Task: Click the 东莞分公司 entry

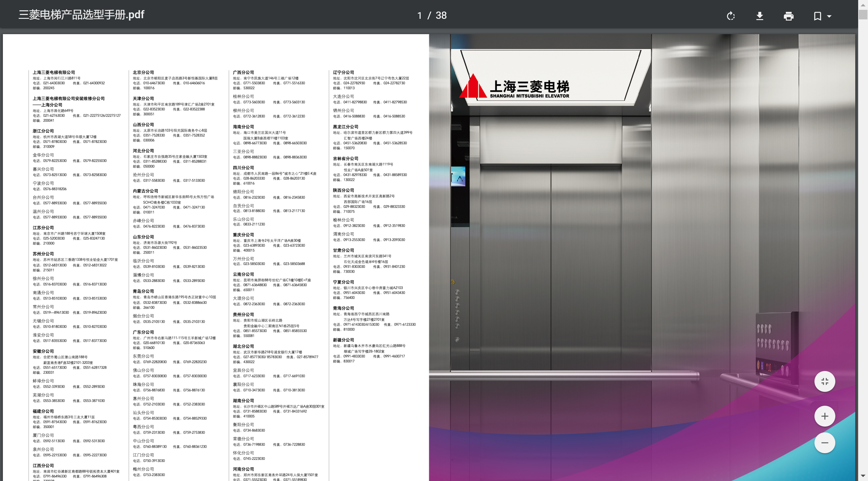Action: [x=143, y=356]
